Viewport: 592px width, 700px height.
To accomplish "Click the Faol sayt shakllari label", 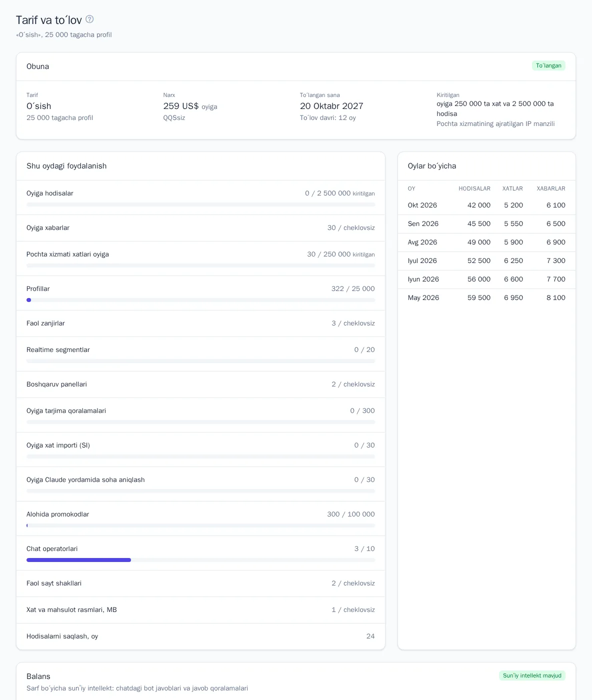I will click(x=54, y=583).
